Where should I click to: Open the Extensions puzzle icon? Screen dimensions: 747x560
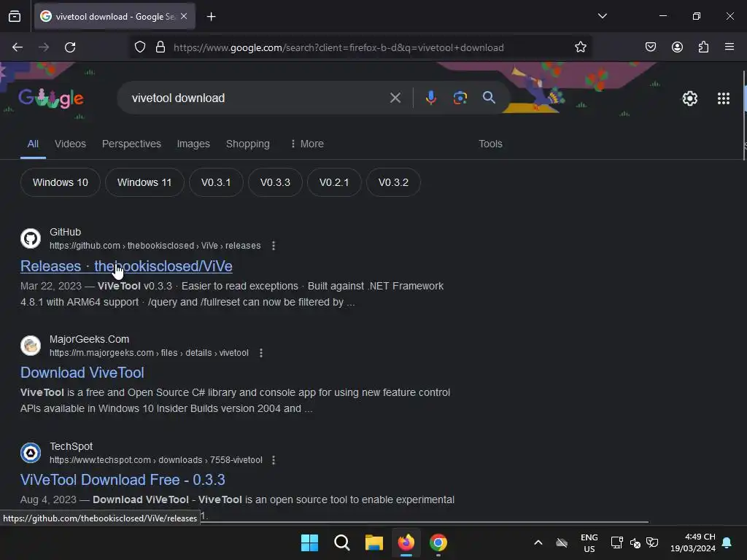tap(703, 47)
